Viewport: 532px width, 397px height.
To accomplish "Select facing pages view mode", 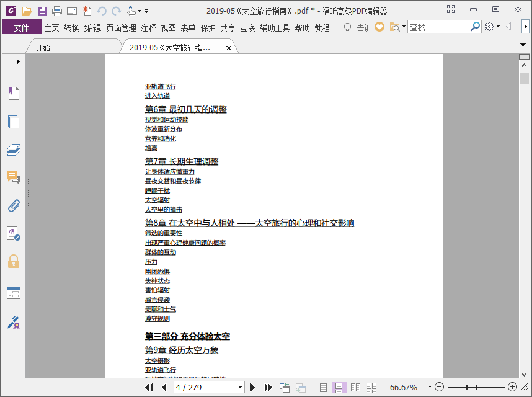I will [355, 387].
